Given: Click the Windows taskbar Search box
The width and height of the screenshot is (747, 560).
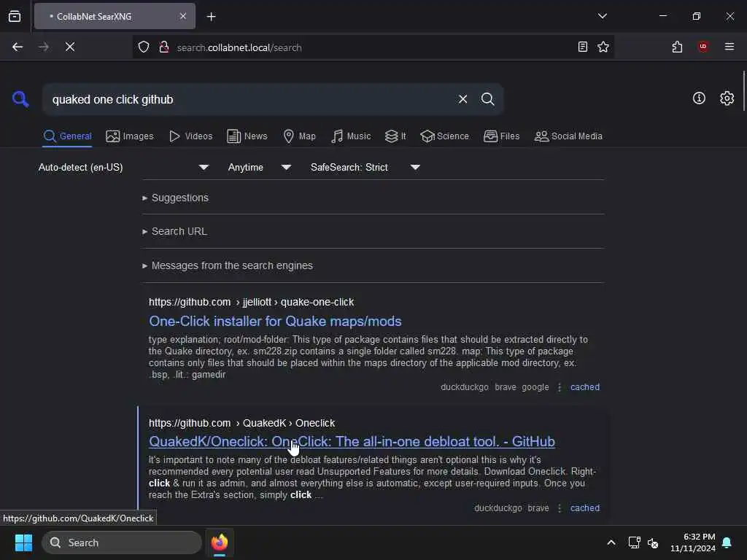Looking at the screenshot, I should click(x=122, y=542).
